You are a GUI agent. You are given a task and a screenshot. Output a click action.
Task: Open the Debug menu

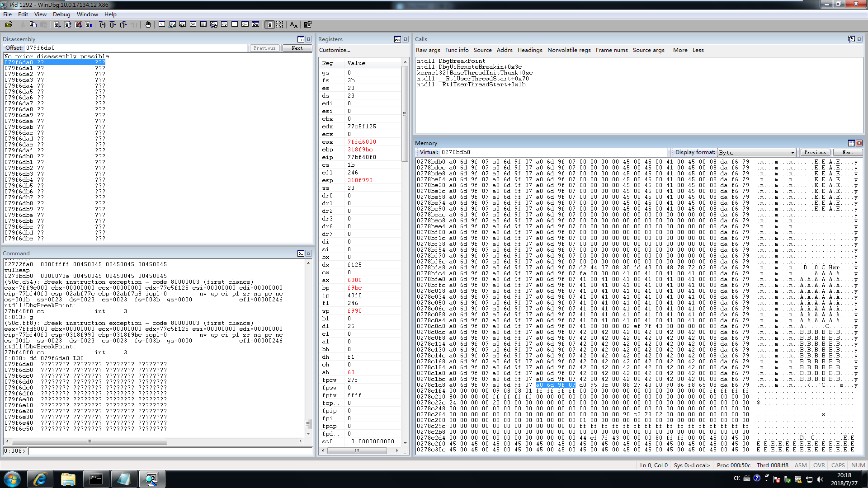coord(61,14)
